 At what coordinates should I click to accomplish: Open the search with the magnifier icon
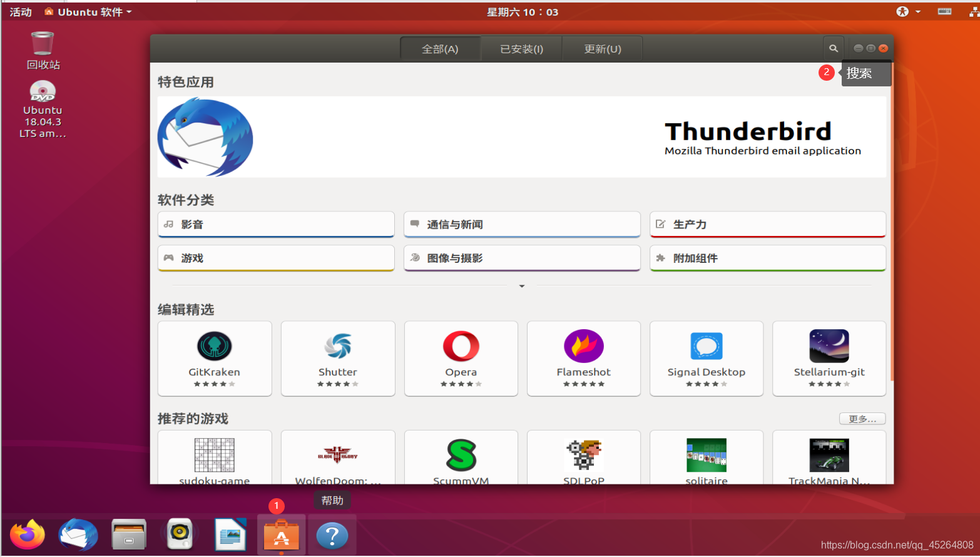(833, 48)
